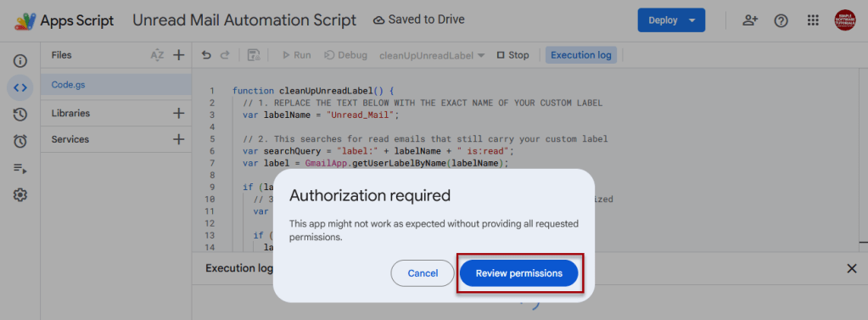Open the account profile avatar
Image resolution: width=868 pixels, height=320 pixels.
click(x=845, y=20)
